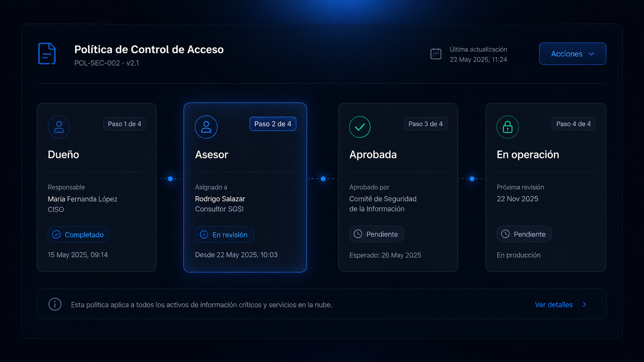Click the Consultor SGSI role text
This screenshot has height=362, width=644.
(x=219, y=209)
